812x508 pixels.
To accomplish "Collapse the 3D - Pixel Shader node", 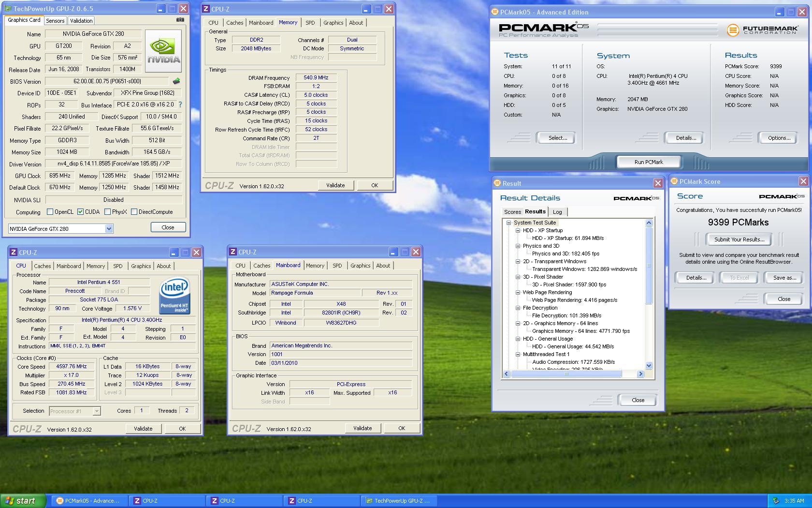I will 518,277.
